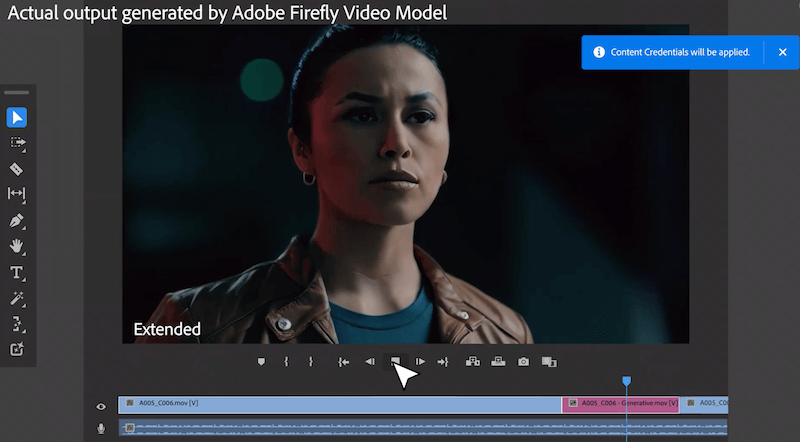Image resolution: width=800 pixels, height=442 pixels.
Task: Click the Extract button
Action: click(498, 362)
